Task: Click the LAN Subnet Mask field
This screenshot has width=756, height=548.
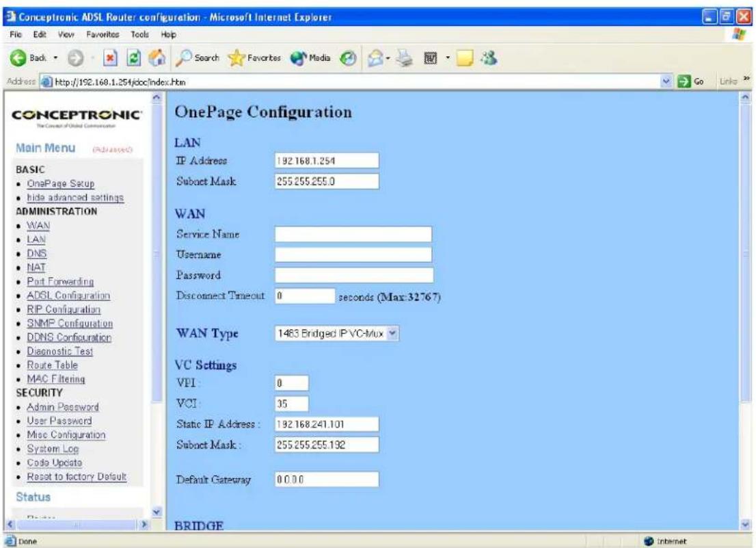Action: [x=327, y=181]
